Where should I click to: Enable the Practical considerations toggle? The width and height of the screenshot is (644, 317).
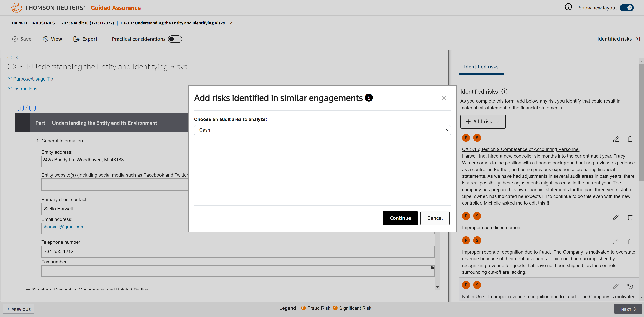pyautogui.click(x=175, y=39)
